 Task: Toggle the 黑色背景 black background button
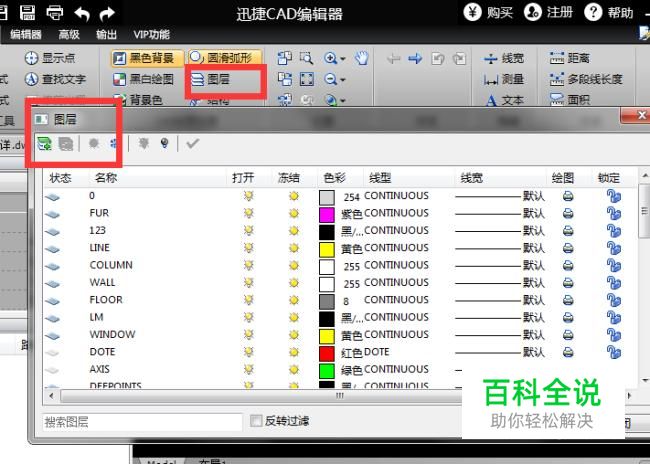point(147,58)
